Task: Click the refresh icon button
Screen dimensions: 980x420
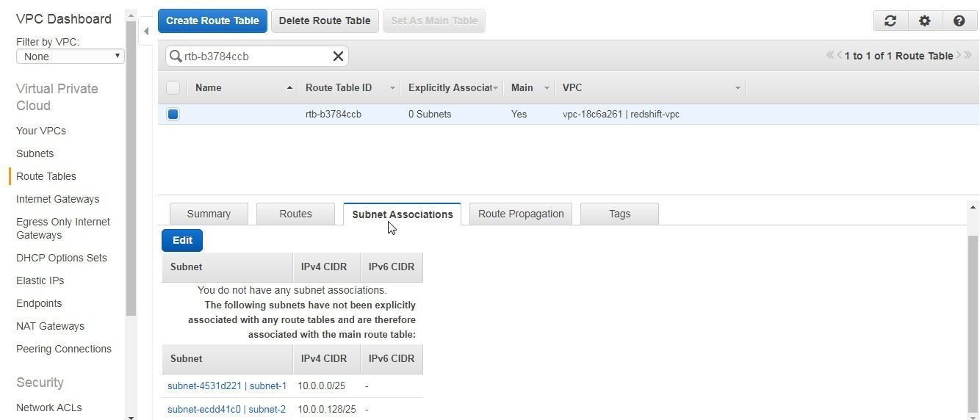Action: coord(890,21)
